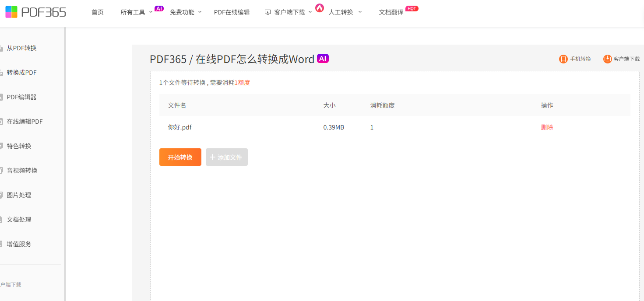Go to 首页 in the navigation bar
The image size is (644, 301).
(x=98, y=12)
